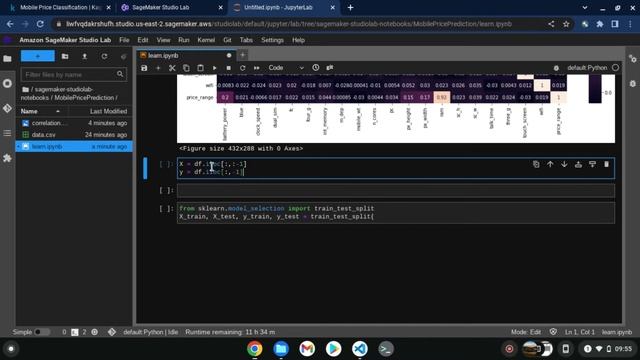The image size is (640, 360).
Task: Duplicate the active cell using its copy icon
Action: (x=536, y=164)
